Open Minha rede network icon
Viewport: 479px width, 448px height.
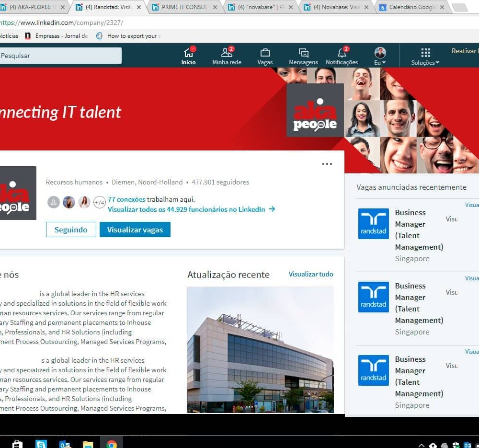[x=227, y=56]
